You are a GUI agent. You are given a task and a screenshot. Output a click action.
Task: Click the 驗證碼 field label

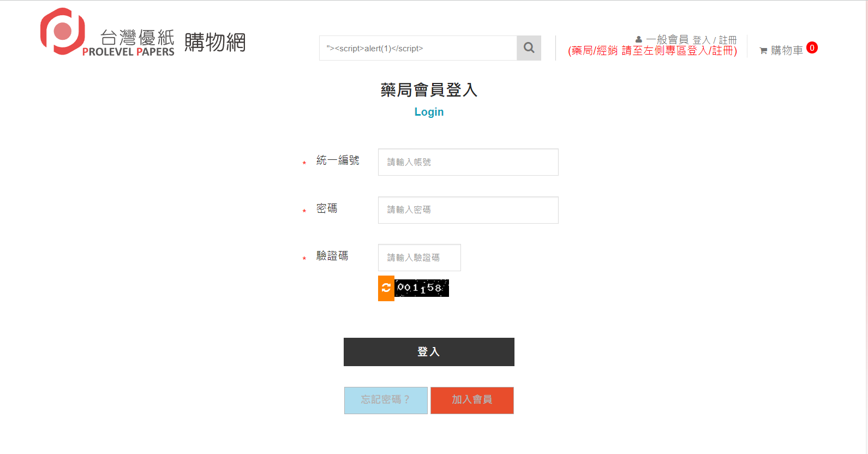[x=332, y=256]
